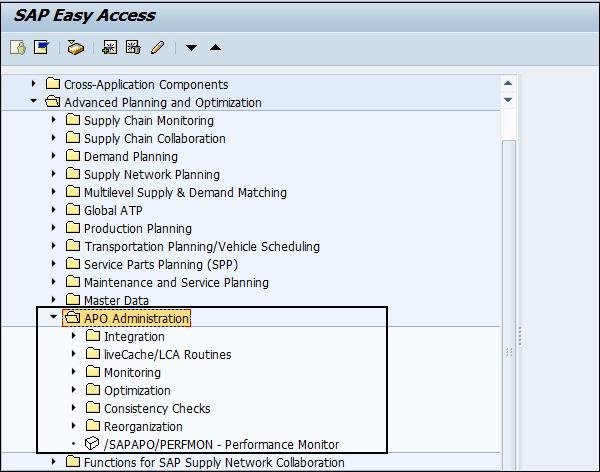Select Functions for SAP Supply Network Collaboration

point(214,462)
